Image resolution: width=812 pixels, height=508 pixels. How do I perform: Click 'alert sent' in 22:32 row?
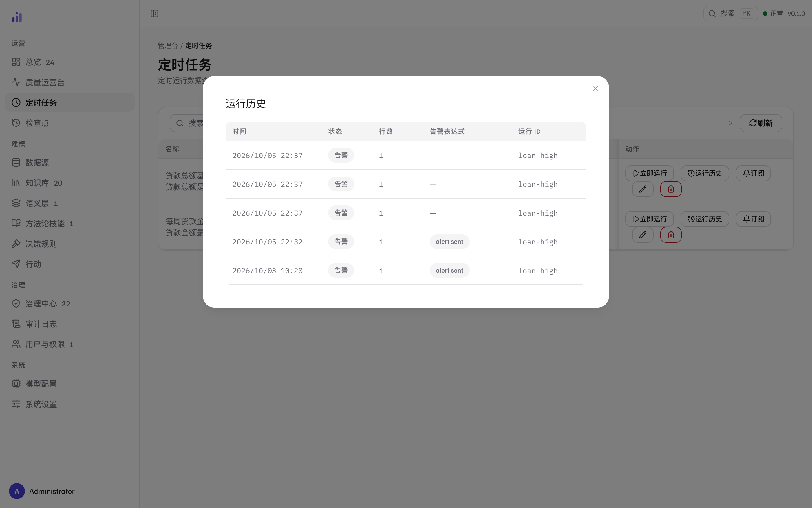[449, 242]
